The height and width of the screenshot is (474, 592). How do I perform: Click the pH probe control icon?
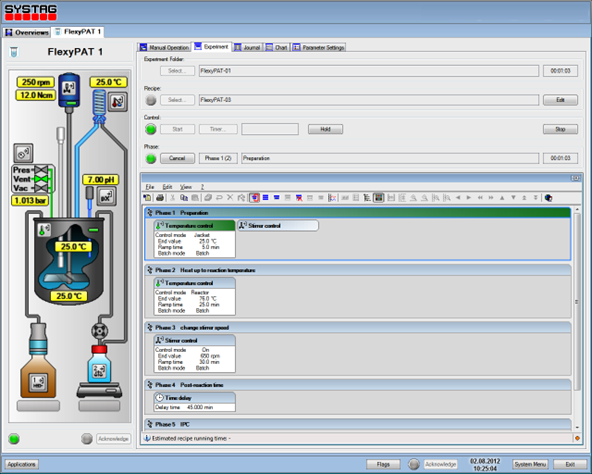(x=106, y=196)
